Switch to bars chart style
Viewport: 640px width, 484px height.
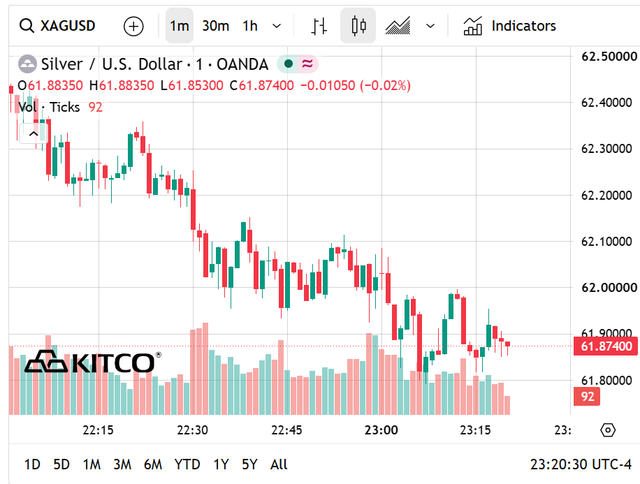(x=319, y=26)
